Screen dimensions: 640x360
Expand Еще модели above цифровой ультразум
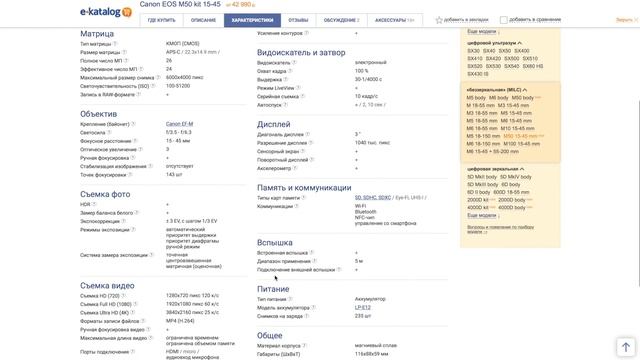[483, 32]
